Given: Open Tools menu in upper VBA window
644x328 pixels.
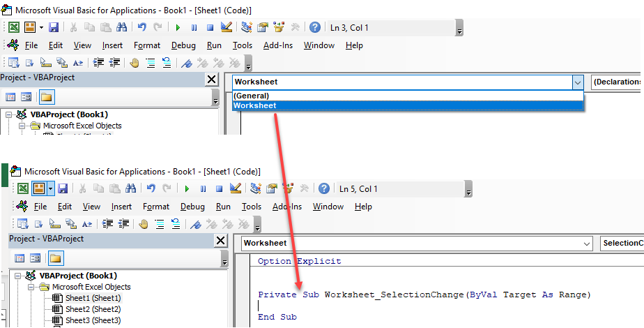Looking at the screenshot, I should tap(243, 45).
